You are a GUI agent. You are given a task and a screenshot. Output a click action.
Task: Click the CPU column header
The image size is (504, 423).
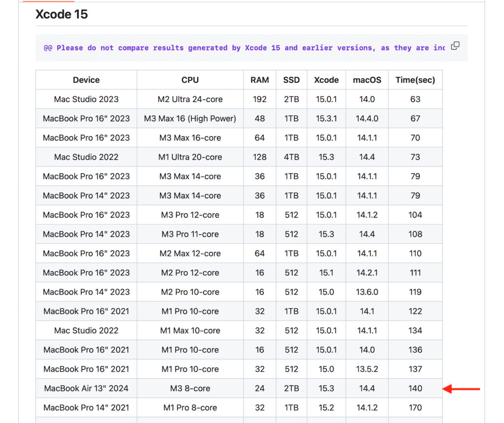190,80
